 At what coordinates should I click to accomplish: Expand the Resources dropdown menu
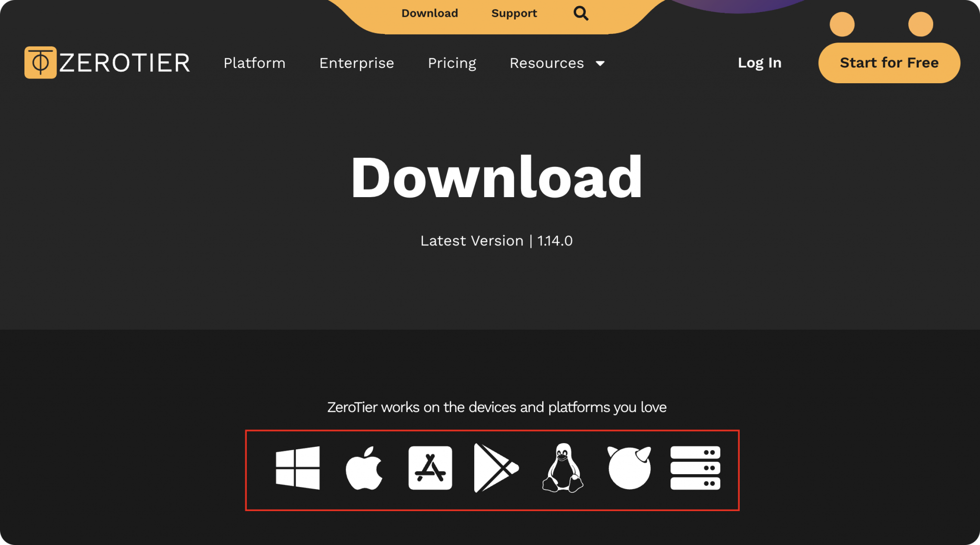tap(546, 63)
